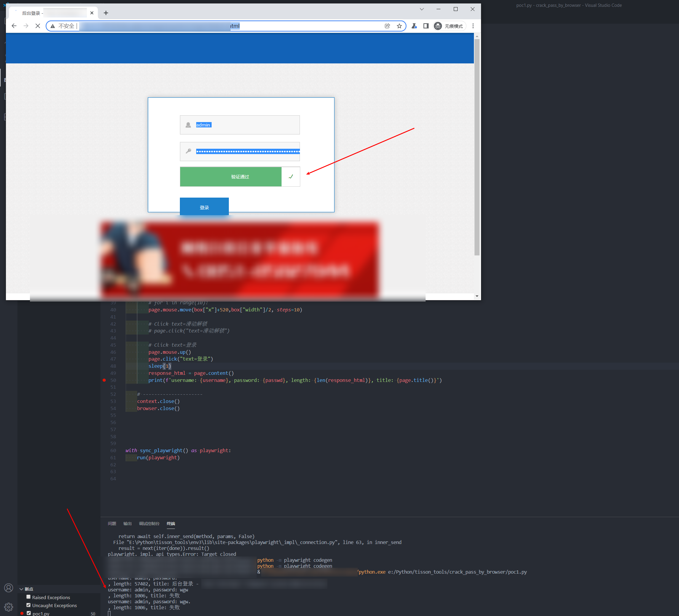Open Chrome three-dot menu
Image resolution: width=679 pixels, height=616 pixels.
(473, 26)
